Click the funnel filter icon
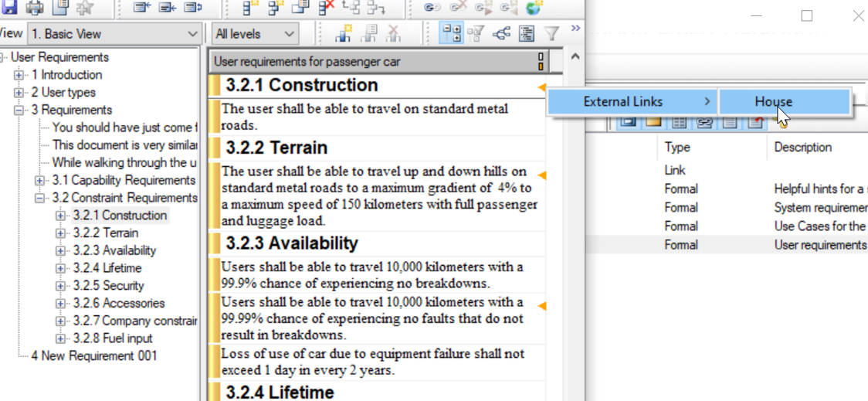The image size is (868, 401). (551, 33)
